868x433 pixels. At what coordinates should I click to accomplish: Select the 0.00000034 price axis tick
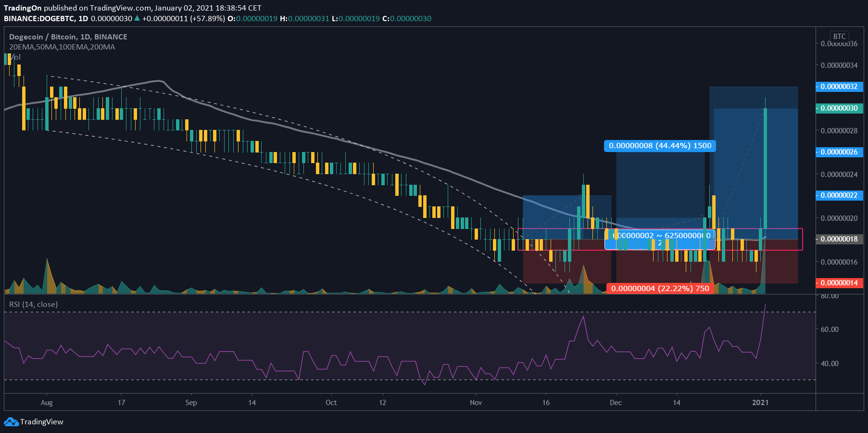[x=839, y=65]
